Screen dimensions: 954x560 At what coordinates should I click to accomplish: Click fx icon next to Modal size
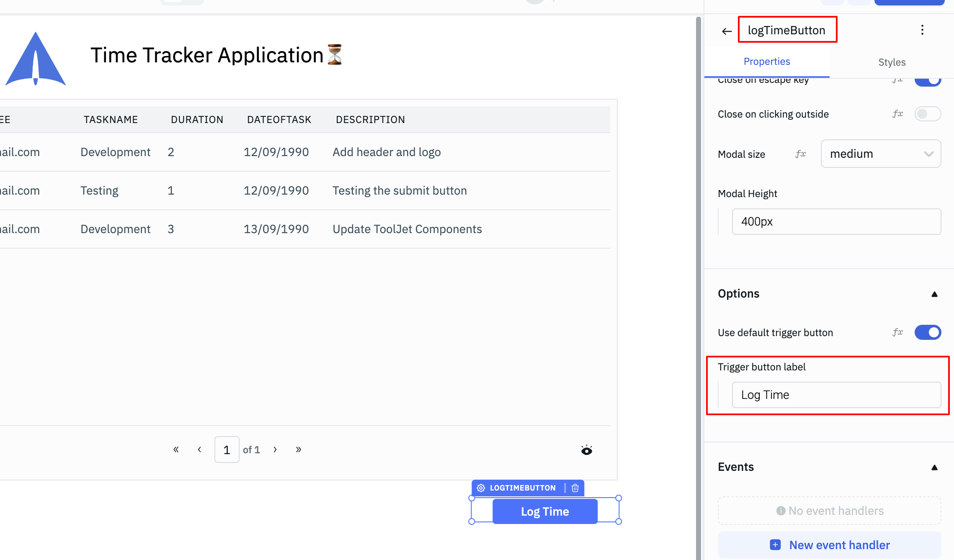coord(800,154)
